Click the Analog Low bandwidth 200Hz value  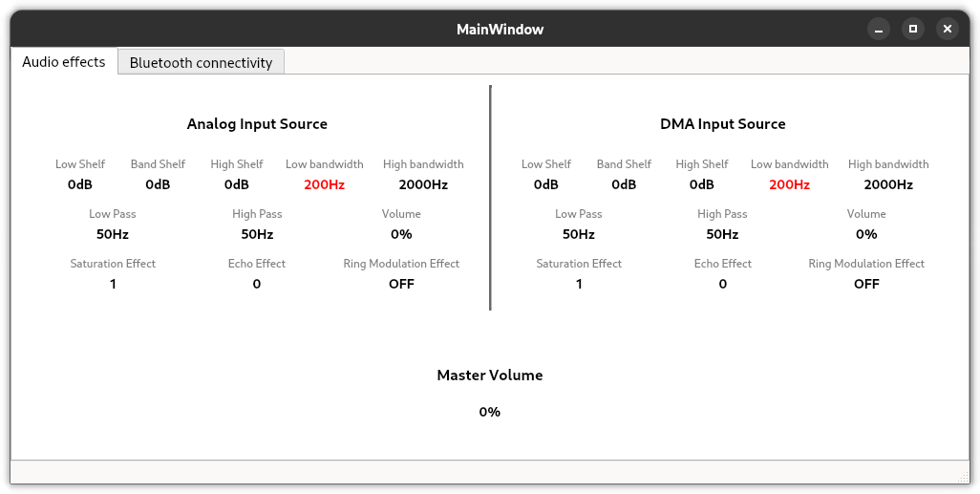coord(325,184)
